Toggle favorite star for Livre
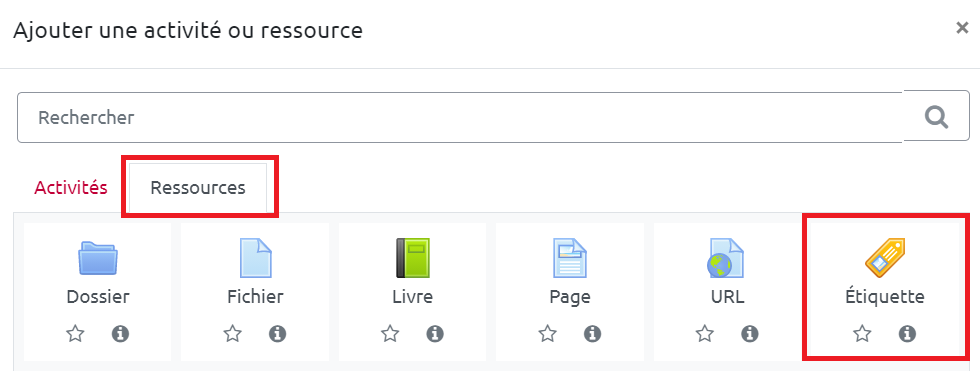 point(391,334)
